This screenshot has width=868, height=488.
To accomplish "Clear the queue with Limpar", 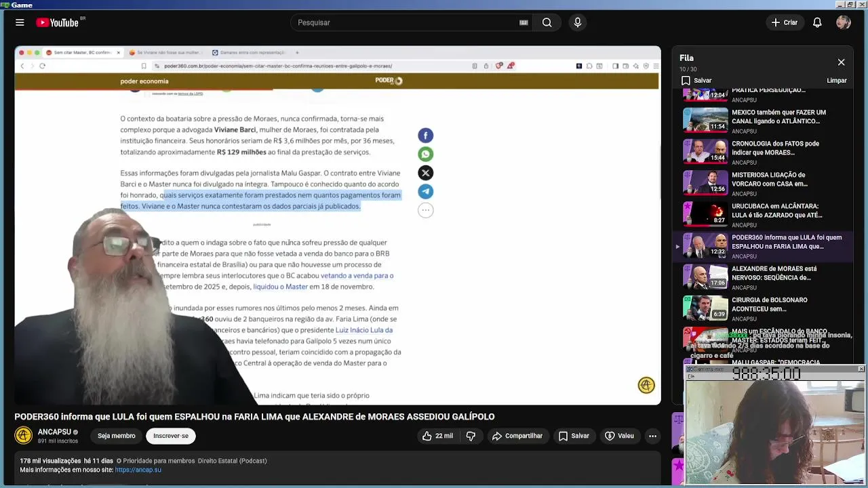I will tap(837, 81).
